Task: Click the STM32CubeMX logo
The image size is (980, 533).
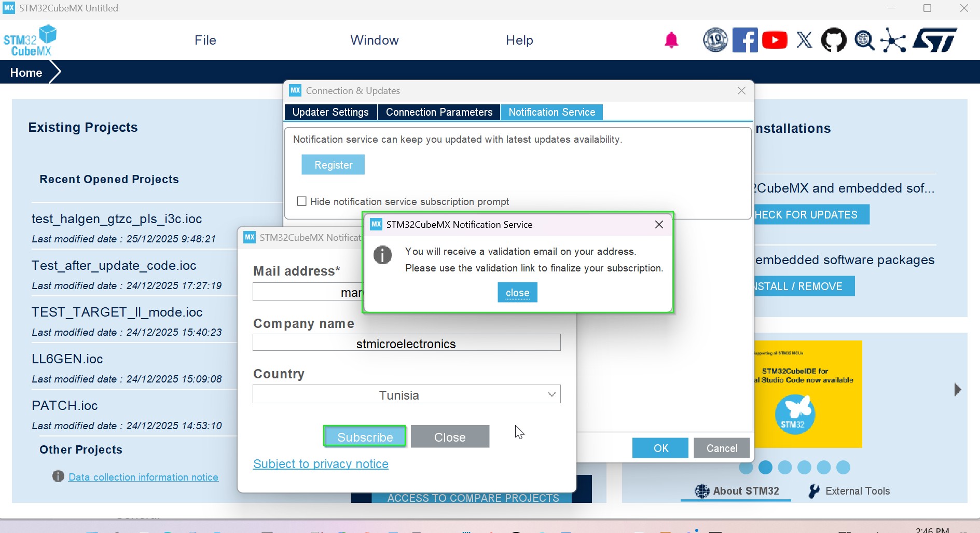Action: pyautogui.click(x=30, y=40)
